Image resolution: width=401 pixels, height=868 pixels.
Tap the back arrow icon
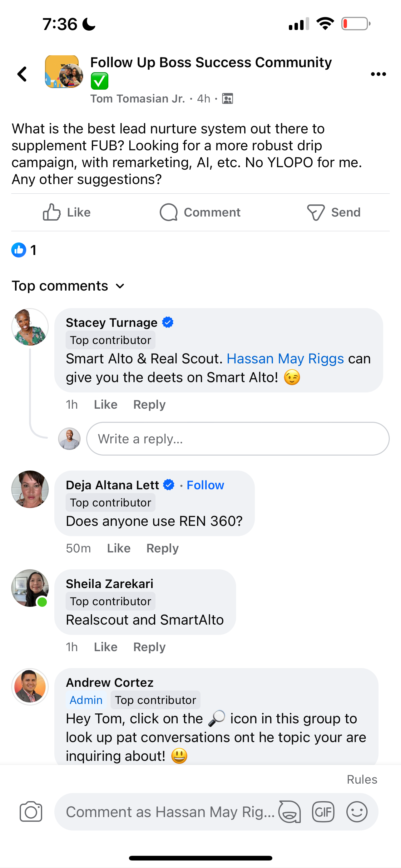tap(22, 74)
